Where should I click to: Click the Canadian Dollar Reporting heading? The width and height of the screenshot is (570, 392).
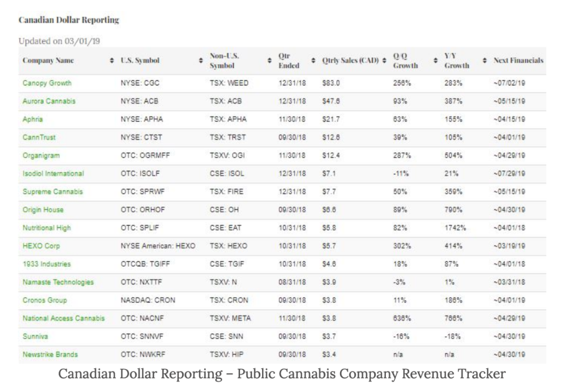[x=69, y=19]
